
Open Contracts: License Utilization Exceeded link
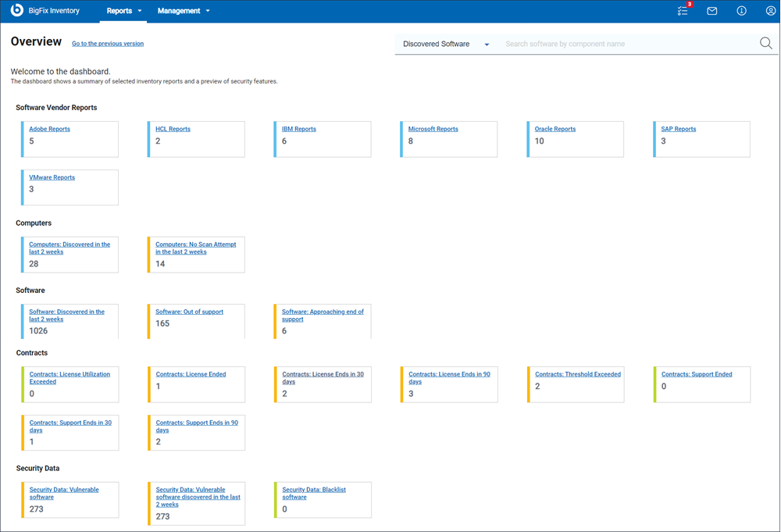pyautogui.click(x=70, y=378)
